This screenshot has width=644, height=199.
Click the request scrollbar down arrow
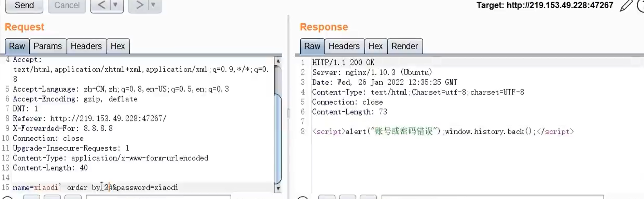pyautogui.click(x=278, y=189)
